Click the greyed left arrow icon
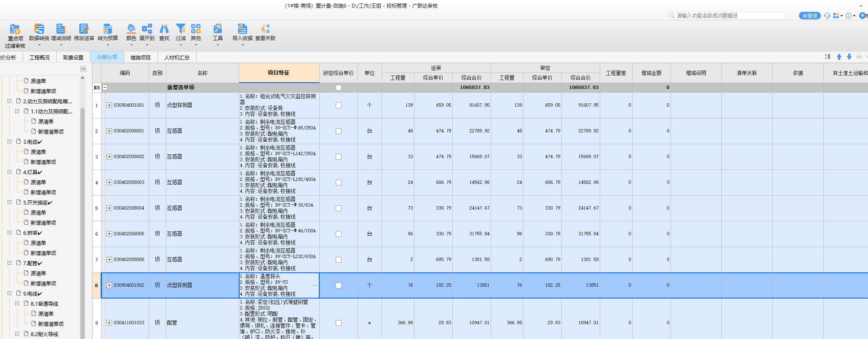 [859, 57]
